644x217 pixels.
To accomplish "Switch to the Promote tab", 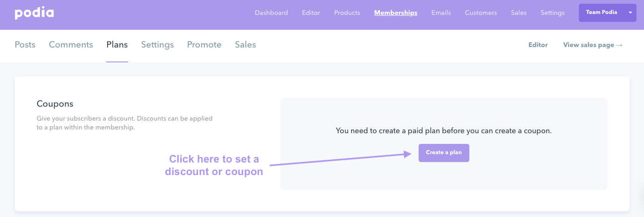I will tap(204, 45).
